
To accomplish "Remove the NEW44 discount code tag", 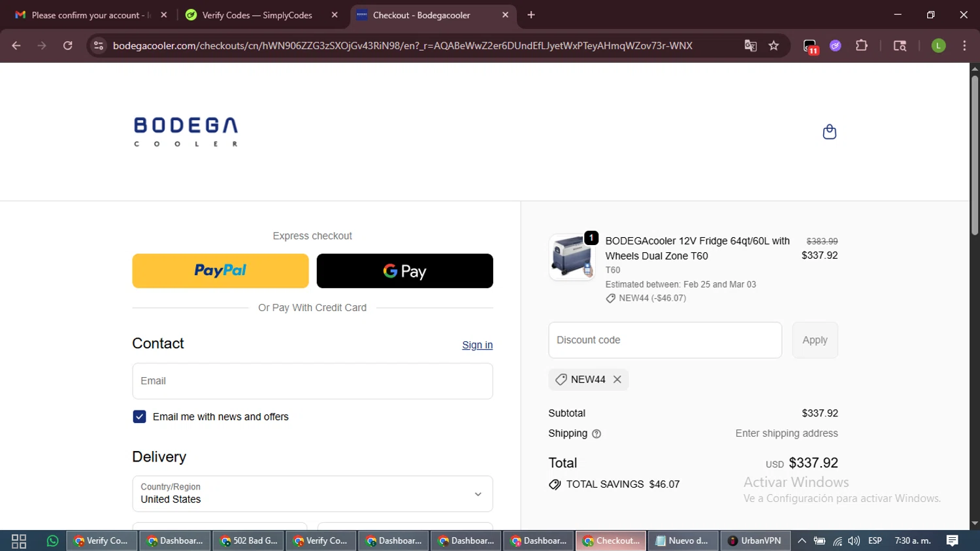I will tap(617, 380).
